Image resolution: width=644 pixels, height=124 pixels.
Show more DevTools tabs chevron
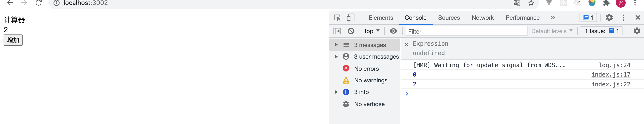(x=552, y=17)
